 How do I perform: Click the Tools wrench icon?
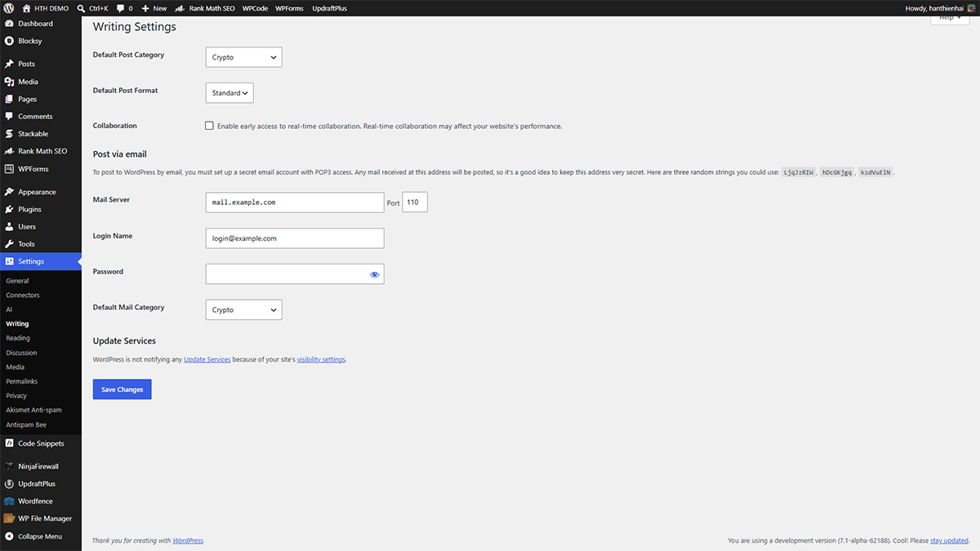coord(9,244)
